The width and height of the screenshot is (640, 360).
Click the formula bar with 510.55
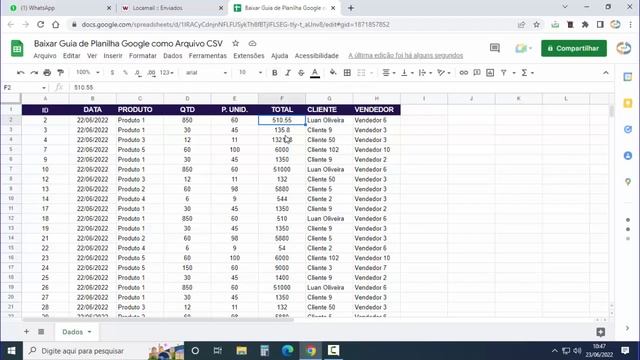click(339, 87)
